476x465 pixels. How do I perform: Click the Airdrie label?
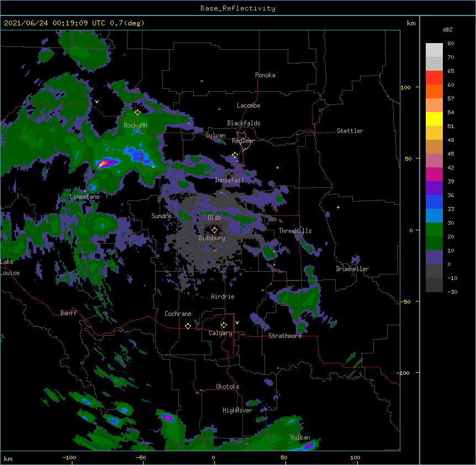pos(223,297)
